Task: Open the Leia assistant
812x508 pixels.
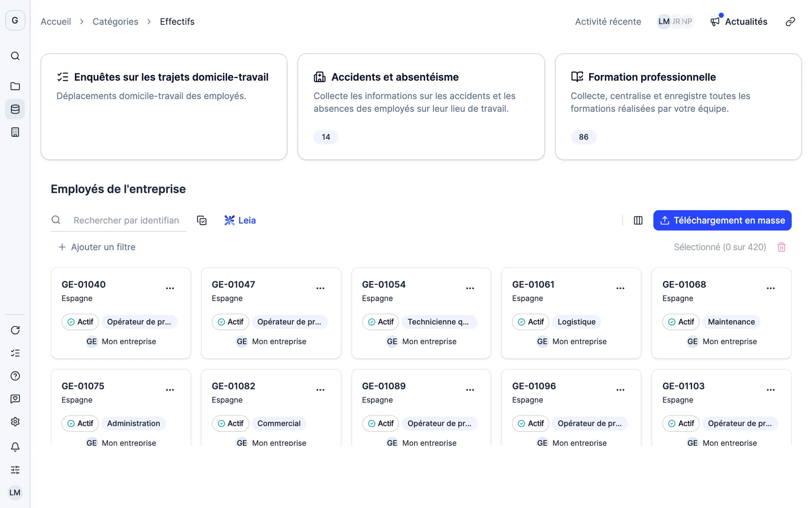Action: (x=240, y=220)
